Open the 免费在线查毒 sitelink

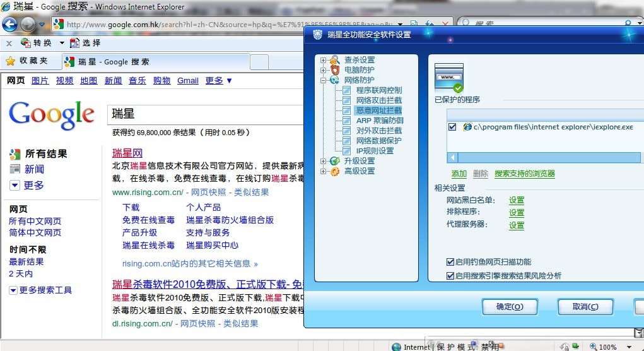click(x=148, y=220)
